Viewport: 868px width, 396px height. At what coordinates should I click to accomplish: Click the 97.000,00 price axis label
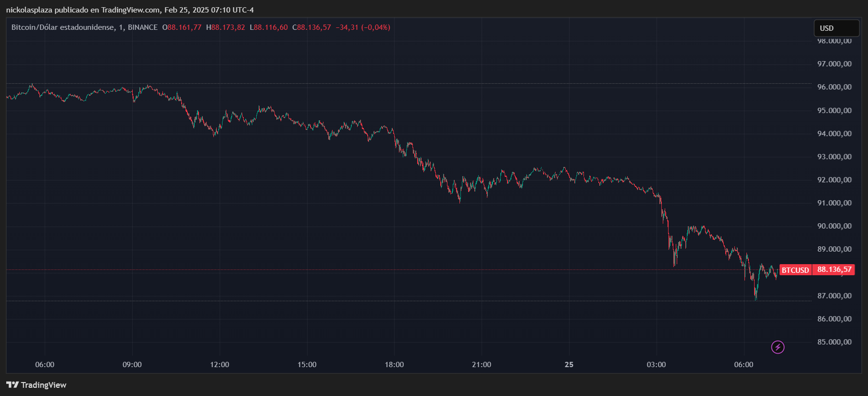tap(834, 64)
